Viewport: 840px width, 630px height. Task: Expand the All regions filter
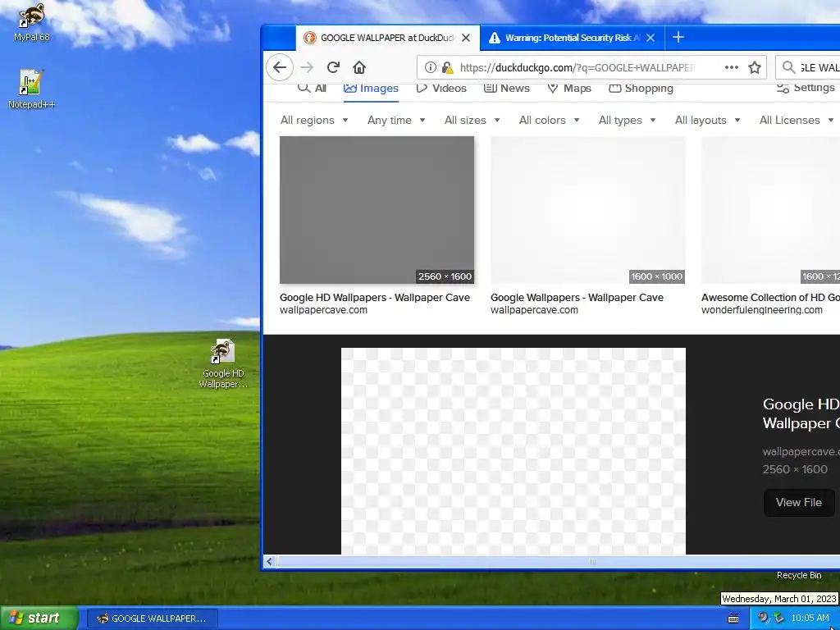(314, 120)
